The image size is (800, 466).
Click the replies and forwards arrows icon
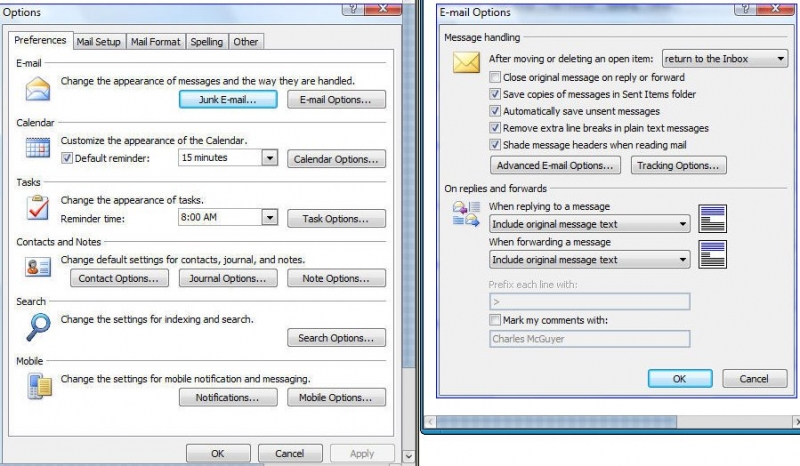point(466,214)
